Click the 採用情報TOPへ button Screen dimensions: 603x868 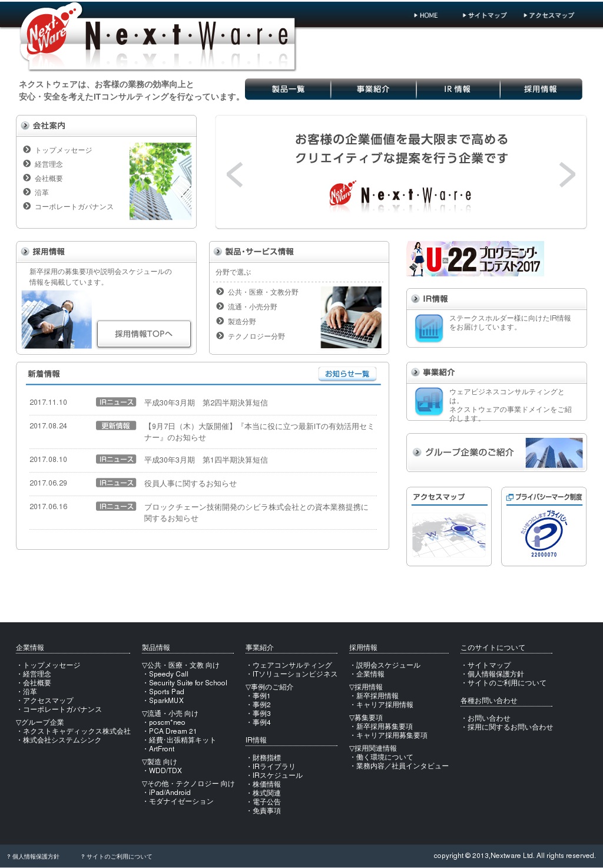[x=144, y=334]
